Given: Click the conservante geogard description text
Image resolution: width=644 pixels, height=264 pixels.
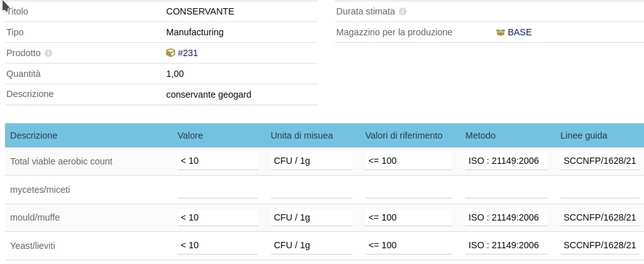Looking at the screenshot, I should pos(208,95).
